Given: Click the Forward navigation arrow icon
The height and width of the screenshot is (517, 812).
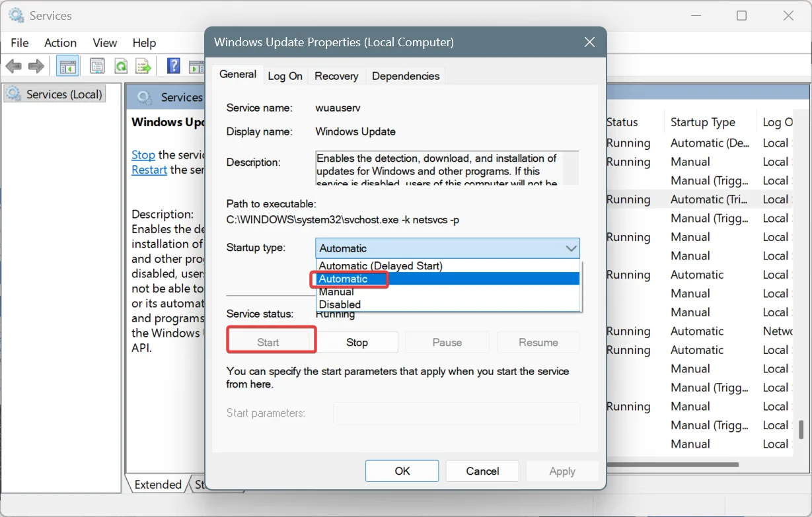Looking at the screenshot, I should pos(36,66).
